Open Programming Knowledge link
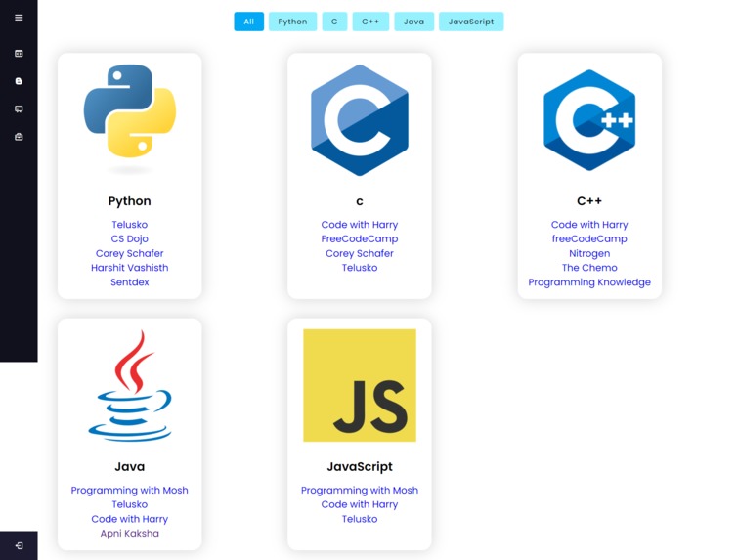The height and width of the screenshot is (560, 738). 589,281
